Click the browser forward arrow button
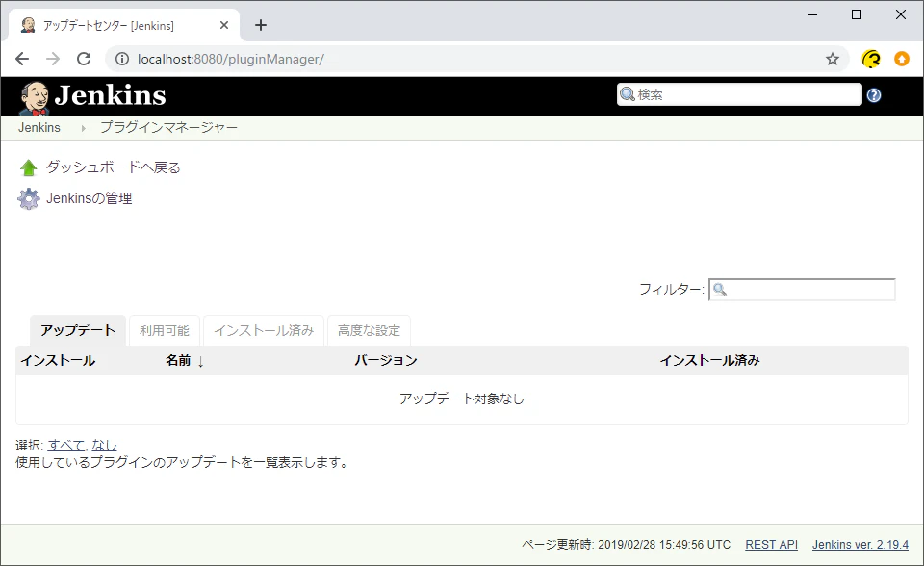 [x=53, y=59]
